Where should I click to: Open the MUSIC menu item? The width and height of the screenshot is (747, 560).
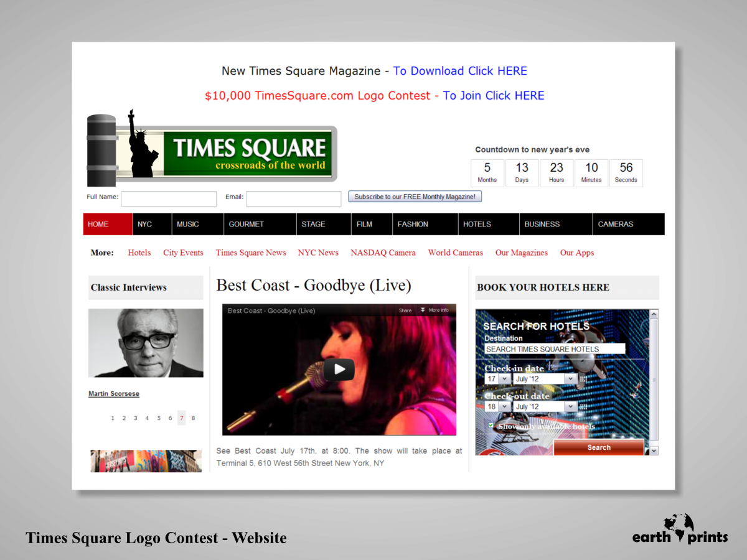click(x=197, y=224)
